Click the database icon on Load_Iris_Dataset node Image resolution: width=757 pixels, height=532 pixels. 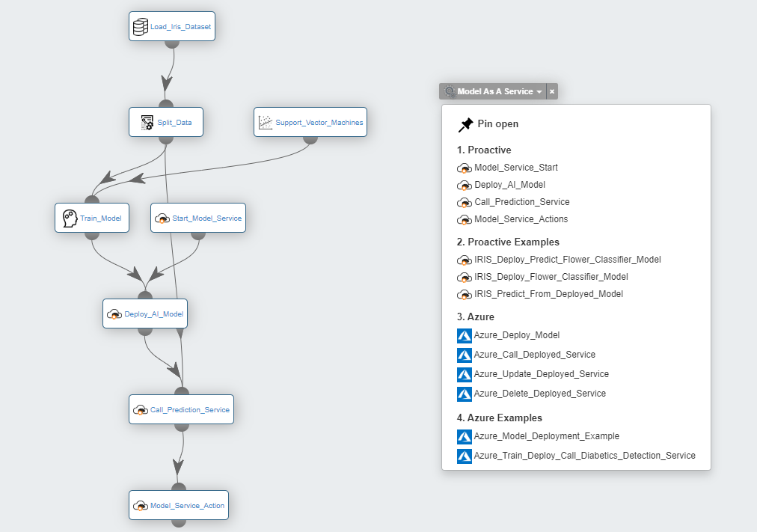coord(141,27)
